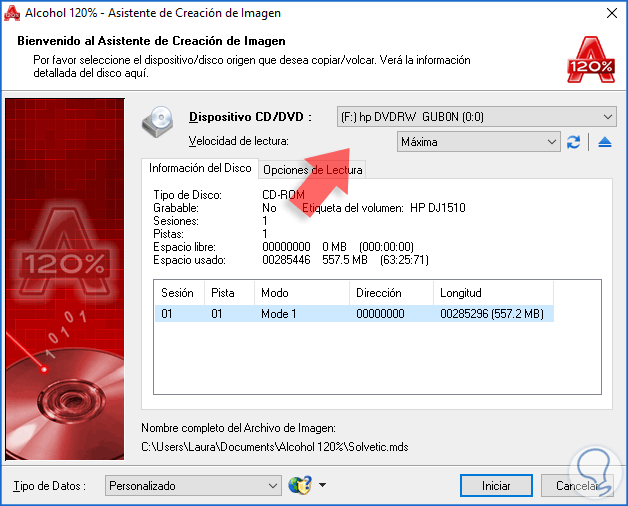Click the Longitud column header
This screenshot has height=506, width=628.
pos(493,293)
